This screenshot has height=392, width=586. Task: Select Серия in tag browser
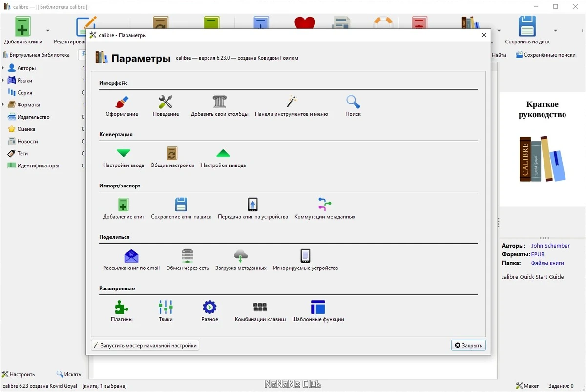(24, 93)
